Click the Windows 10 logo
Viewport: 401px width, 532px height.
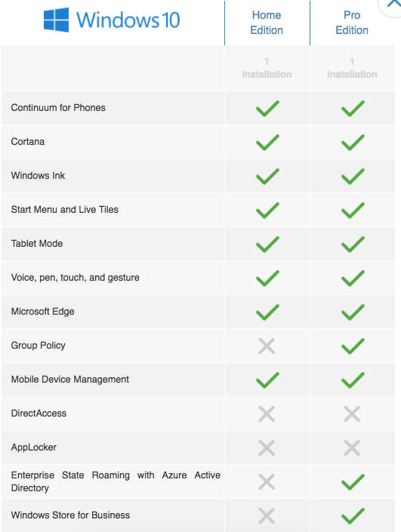(x=112, y=20)
